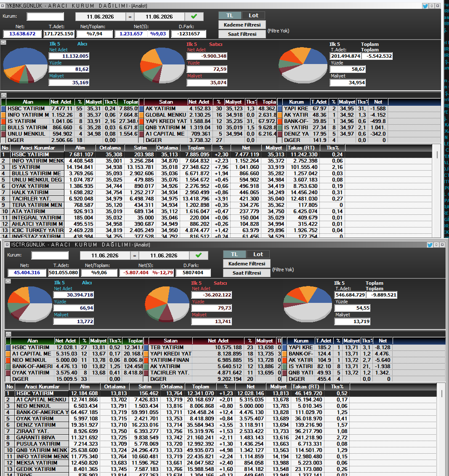Click the YKBNK Ilk 5 Satıcı pie chart
Image resolution: width=449 pixels, height=476 pixels.
pos(162,66)
